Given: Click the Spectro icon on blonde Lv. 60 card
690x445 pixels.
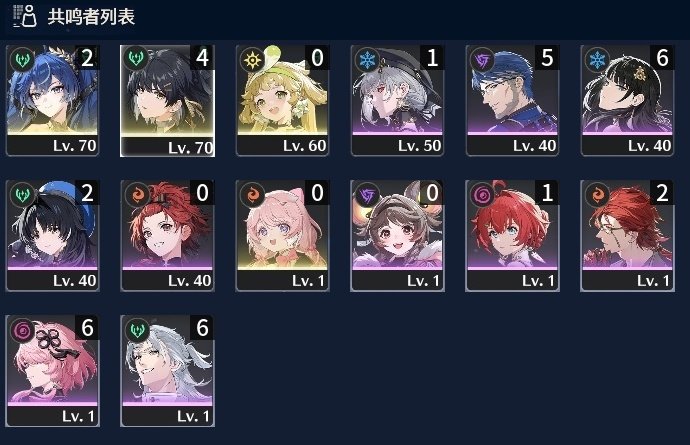Looking at the screenshot, I should [x=252, y=59].
